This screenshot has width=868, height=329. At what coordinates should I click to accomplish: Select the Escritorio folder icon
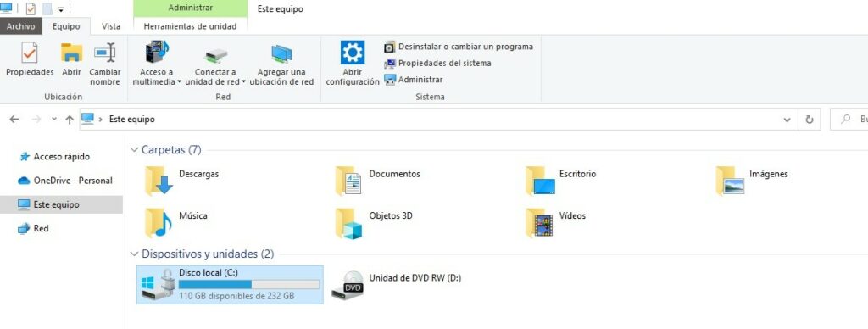point(540,181)
